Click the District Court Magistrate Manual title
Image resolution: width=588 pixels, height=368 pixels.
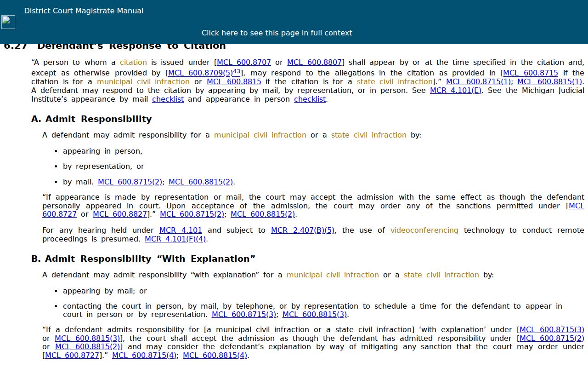point(84,11)
